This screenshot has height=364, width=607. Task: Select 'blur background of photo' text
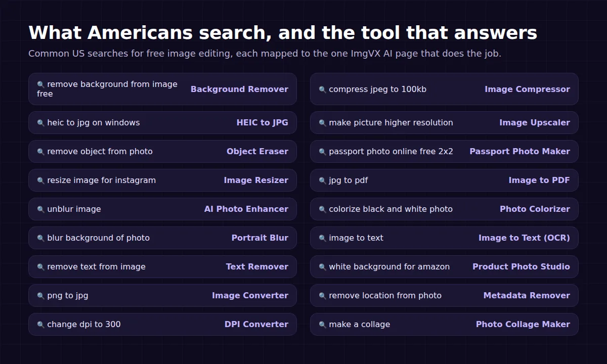pyautogui.click(x=98, y=238)
